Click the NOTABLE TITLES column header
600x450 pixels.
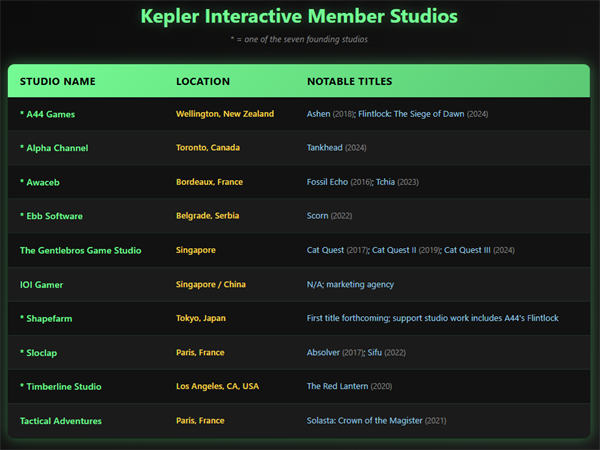point(349,82)
